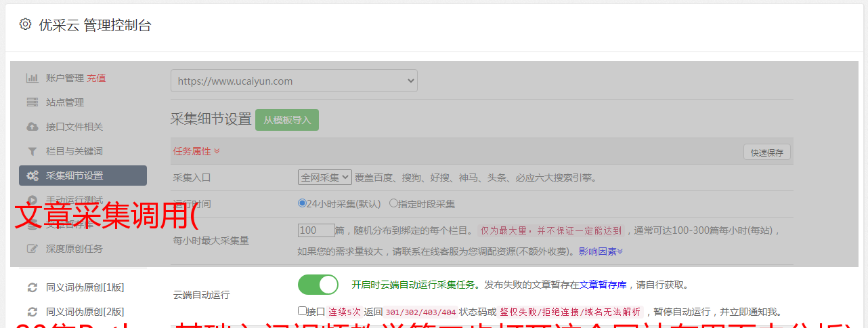Screen dimensions: 868x328
Task: Click the red 充值 link
Action: (96, 78)
